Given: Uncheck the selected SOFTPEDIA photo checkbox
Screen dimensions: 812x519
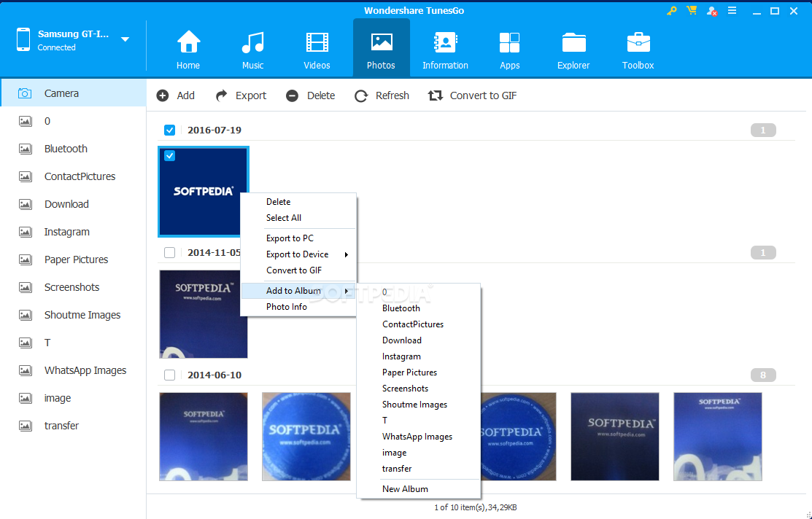Looking at the screenshot, I should [x=169, y=155].
